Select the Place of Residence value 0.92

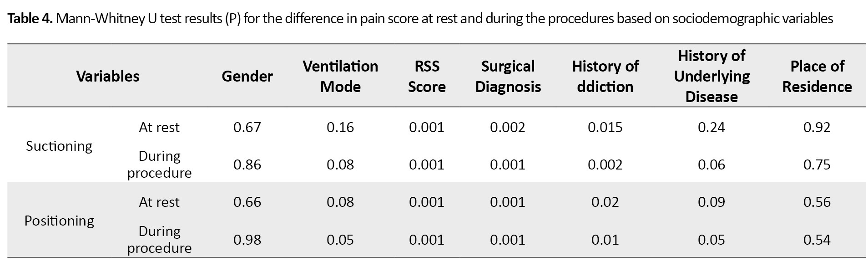817,127
